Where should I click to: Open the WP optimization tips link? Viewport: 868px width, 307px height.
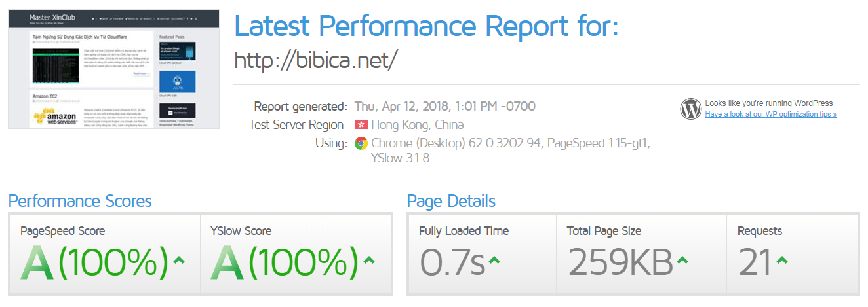770,114
